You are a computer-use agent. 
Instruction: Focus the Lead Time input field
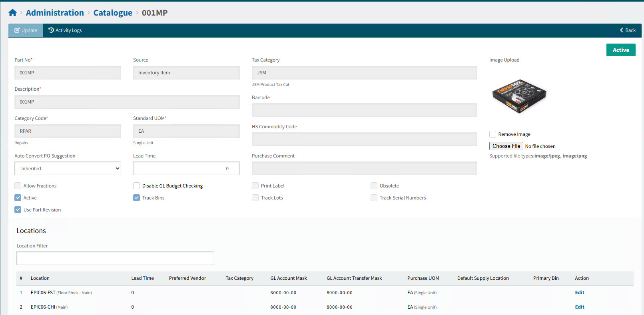[186, 169]
